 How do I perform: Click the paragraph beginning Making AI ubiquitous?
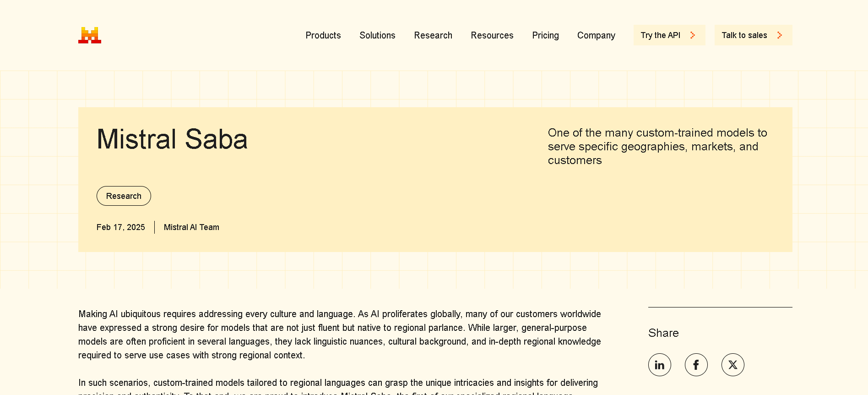[x=340, y=335]
